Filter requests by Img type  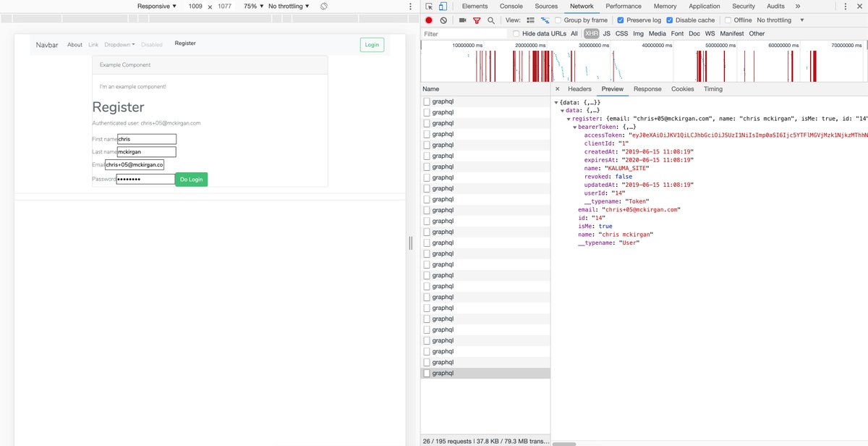638,33
